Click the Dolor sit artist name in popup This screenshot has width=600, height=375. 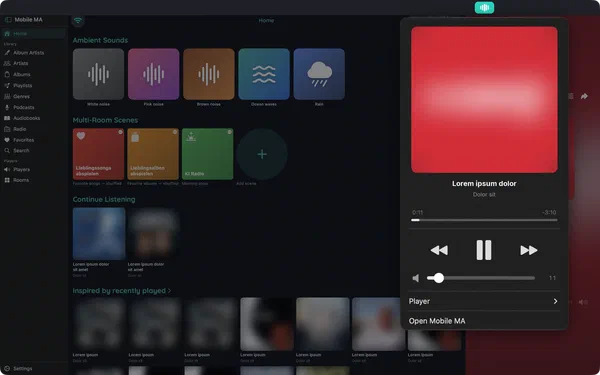pyautogui.click(x=484, y=194)
